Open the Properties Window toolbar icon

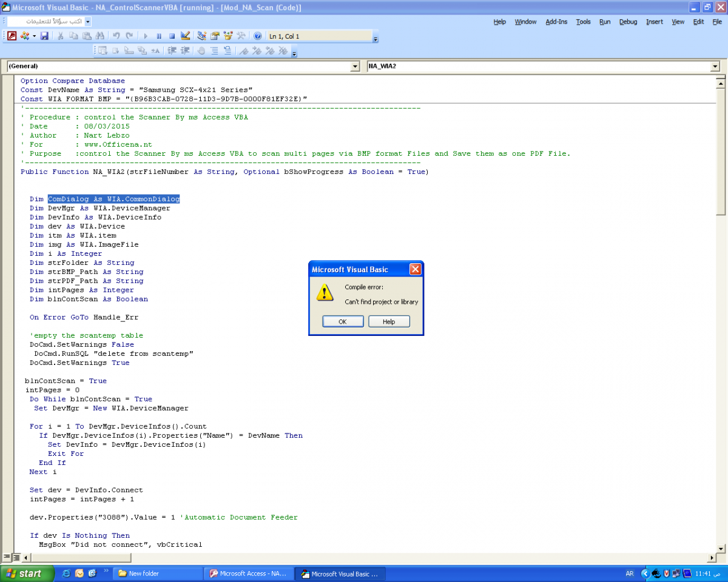pyautogui.click(x=215, y=36)
